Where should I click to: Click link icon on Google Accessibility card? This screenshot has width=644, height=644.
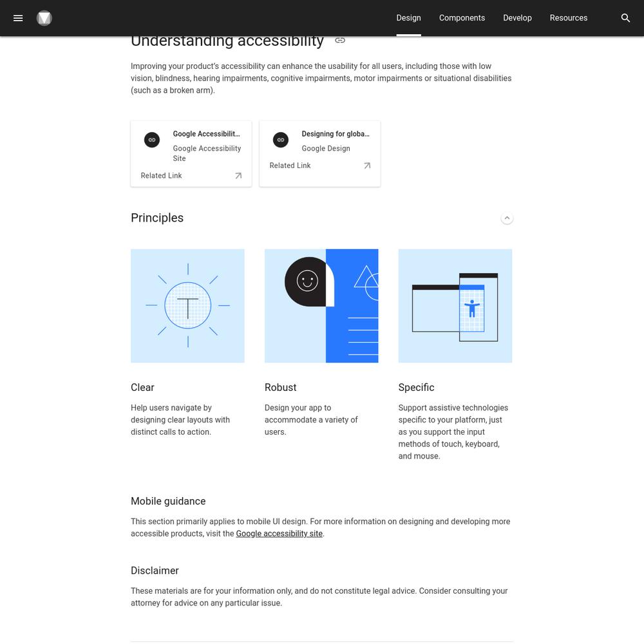tap(151, 140)
